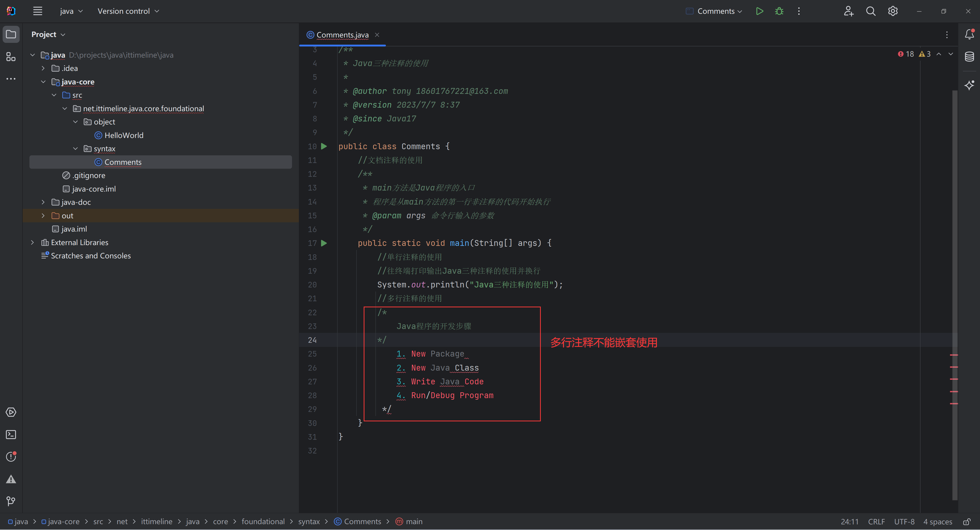
Task: Click java-core breadcrumb in navigation bar
Action: (60, 522)
